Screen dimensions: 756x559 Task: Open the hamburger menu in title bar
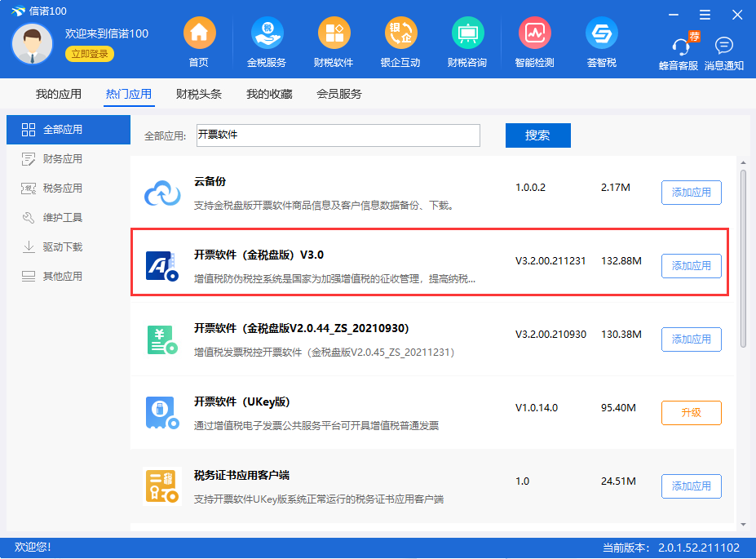[705, 15]
